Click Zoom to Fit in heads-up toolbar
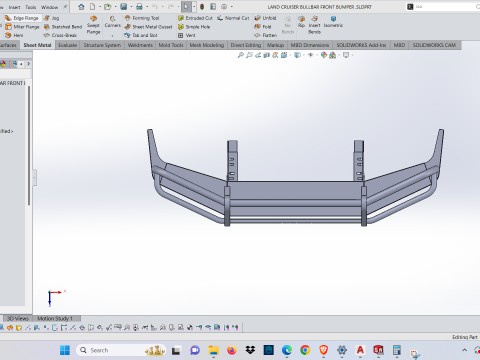This screenshot has width=480, height=360. pos(240,55)
